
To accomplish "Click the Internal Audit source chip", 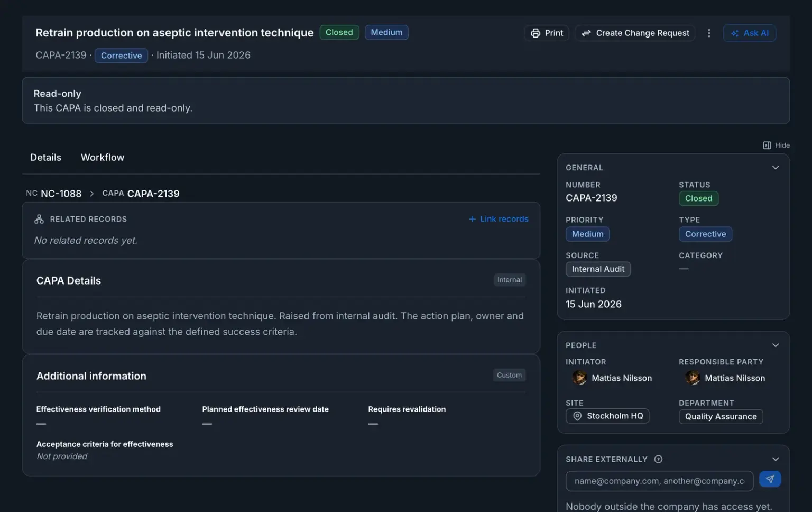I will [598, 269].
